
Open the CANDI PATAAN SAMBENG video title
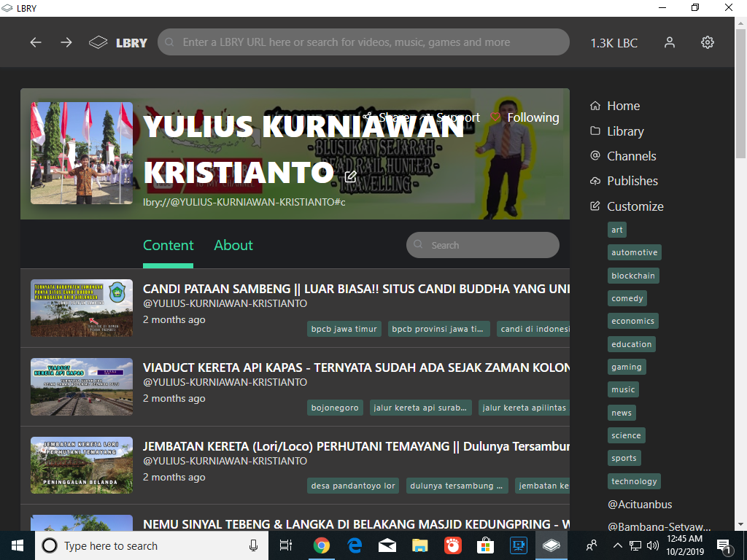(356, 289)
